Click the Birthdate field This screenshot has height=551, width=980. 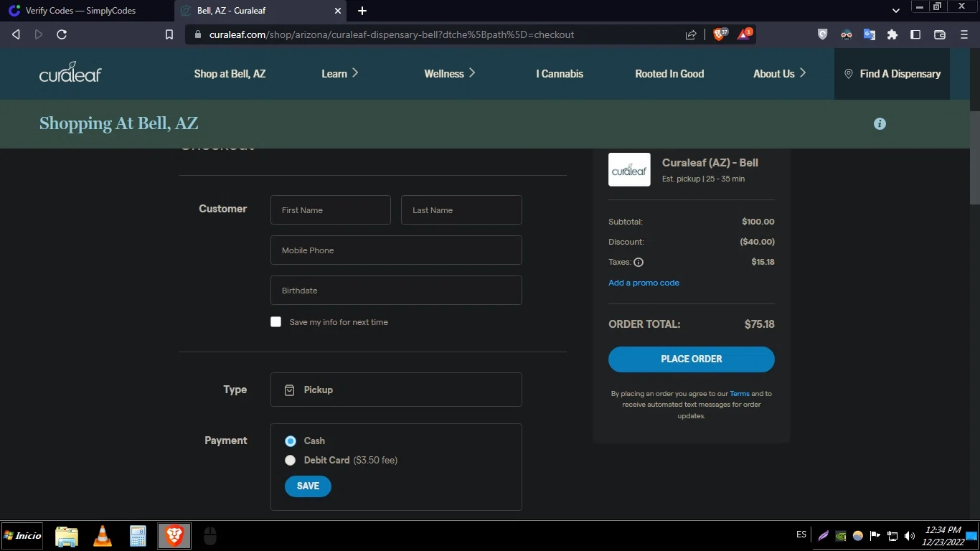pos(396,291)
